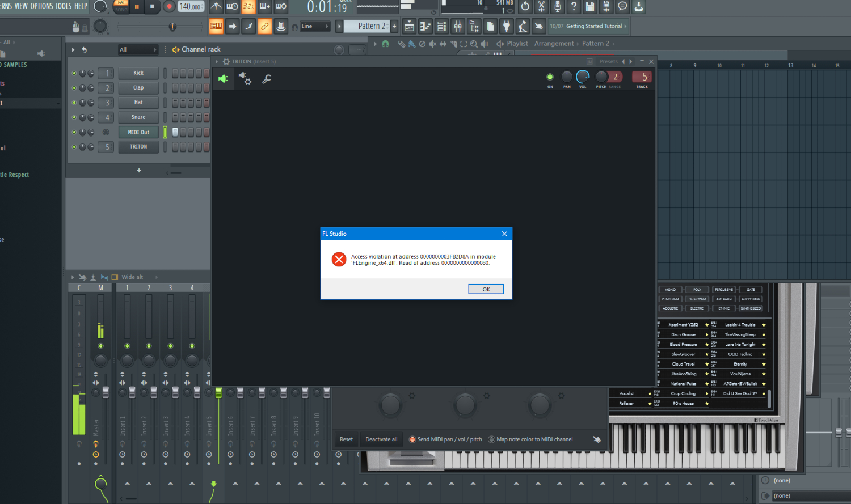
Task: Click the Tempo tapper icon
Action: (523, 26)
